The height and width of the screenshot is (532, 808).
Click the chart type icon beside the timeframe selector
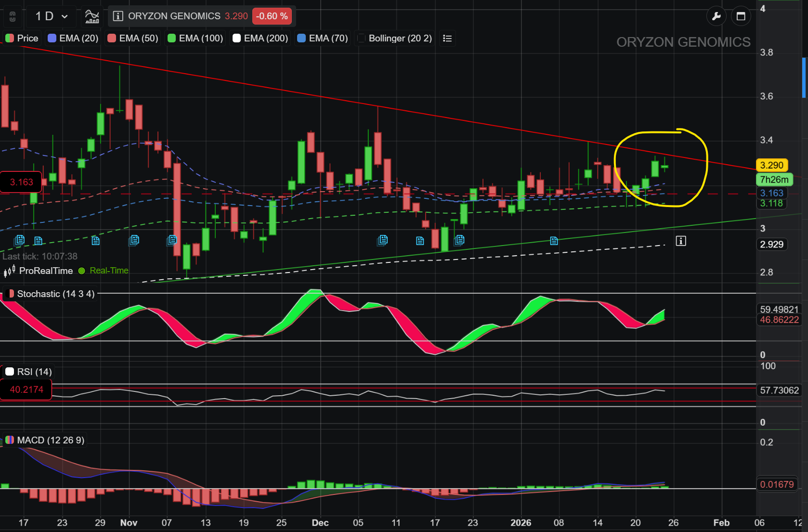(91, 15)
